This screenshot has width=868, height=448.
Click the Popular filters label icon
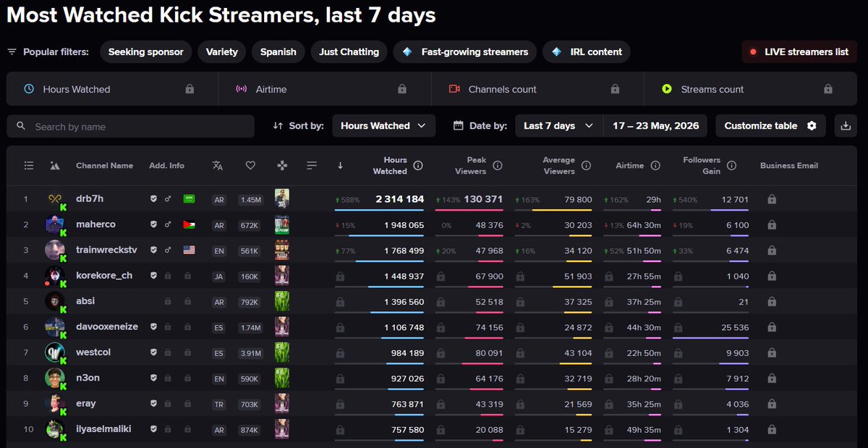coord(12,52)
